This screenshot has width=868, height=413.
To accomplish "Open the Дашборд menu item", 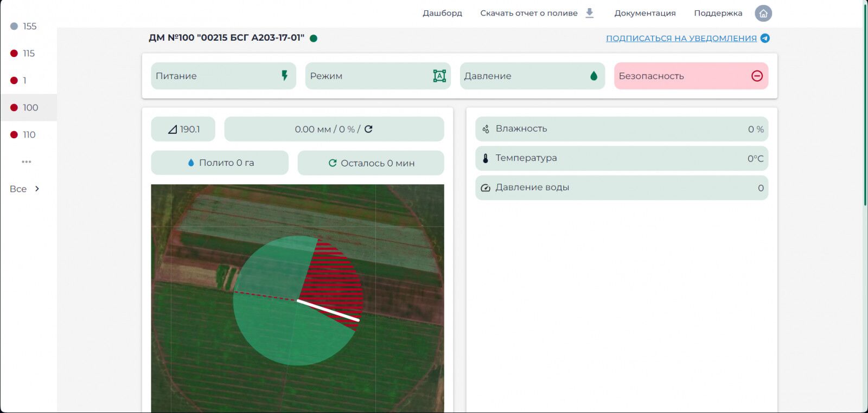I will coord(442,13).
